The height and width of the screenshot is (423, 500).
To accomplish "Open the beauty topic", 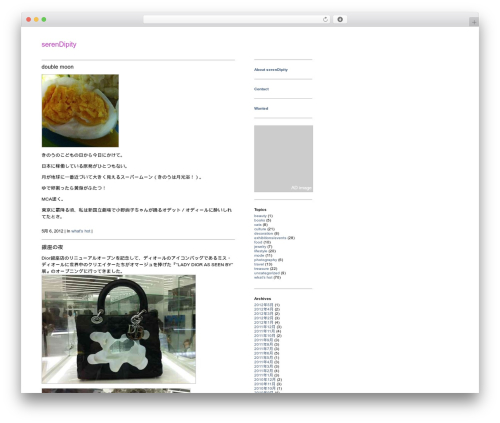I will tap(260, 216).
